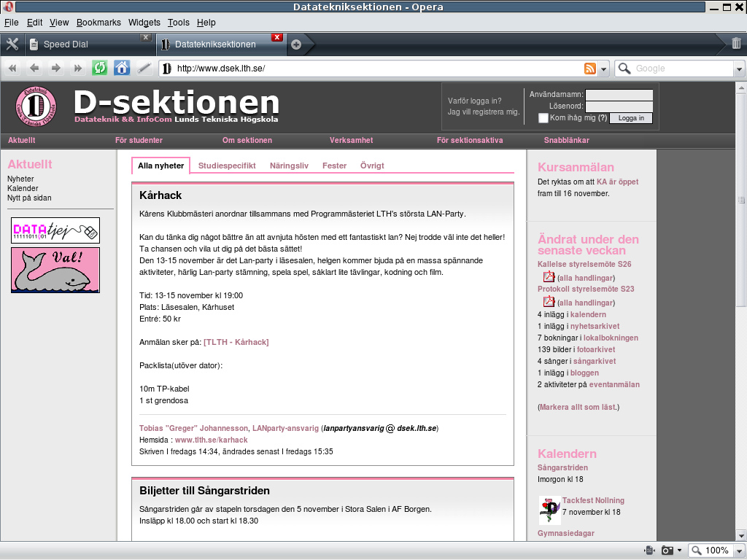Image resolution: width=747 pixels, height=560 pixels.
Task: Click the RSS feed icon in address bar
Action: click(589, 69)
